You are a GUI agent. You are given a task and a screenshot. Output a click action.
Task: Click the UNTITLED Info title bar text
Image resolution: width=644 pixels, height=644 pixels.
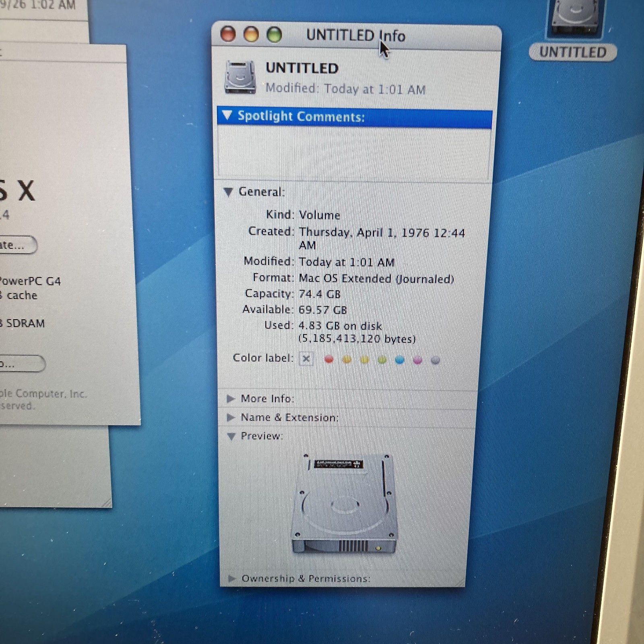pos(356,35)
